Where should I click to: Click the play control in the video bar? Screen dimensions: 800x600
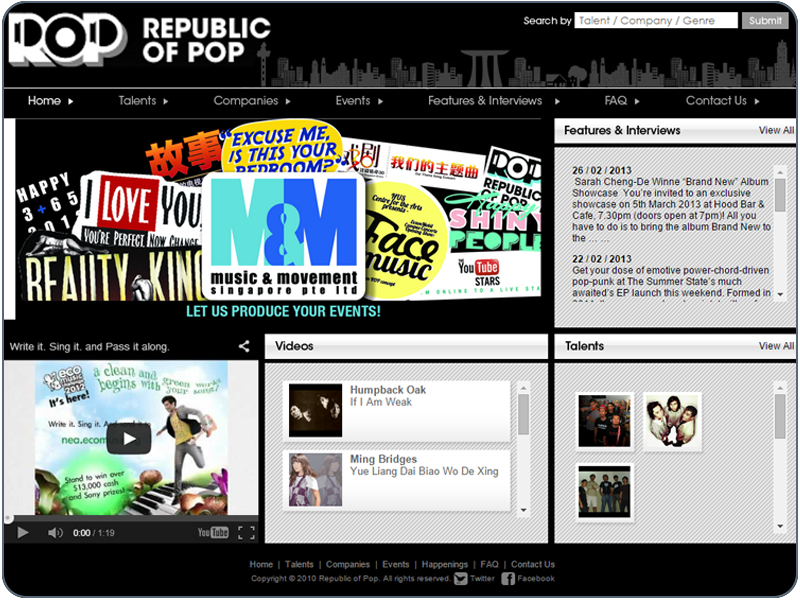pos(22,533)
